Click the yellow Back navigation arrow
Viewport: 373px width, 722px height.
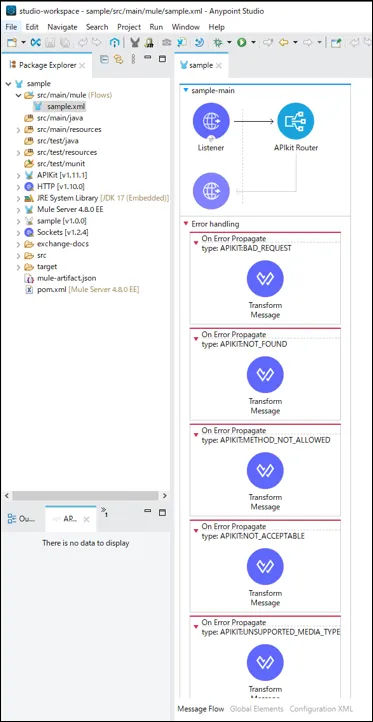(283, 42)
